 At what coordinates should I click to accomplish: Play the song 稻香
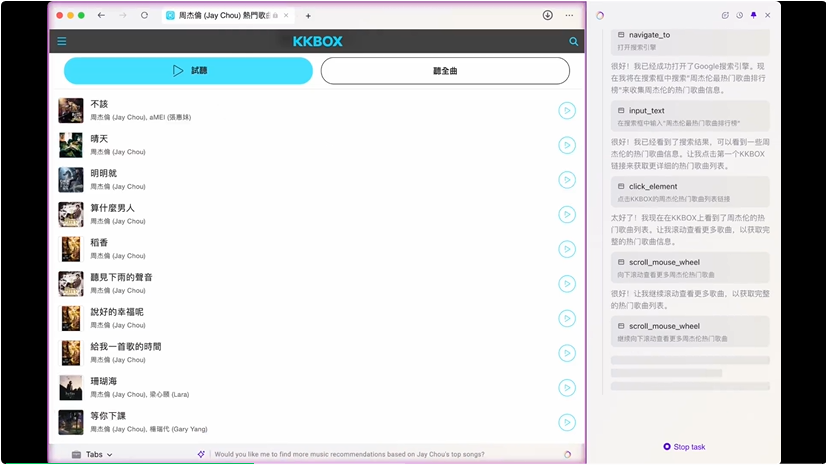tap(567, 249)
